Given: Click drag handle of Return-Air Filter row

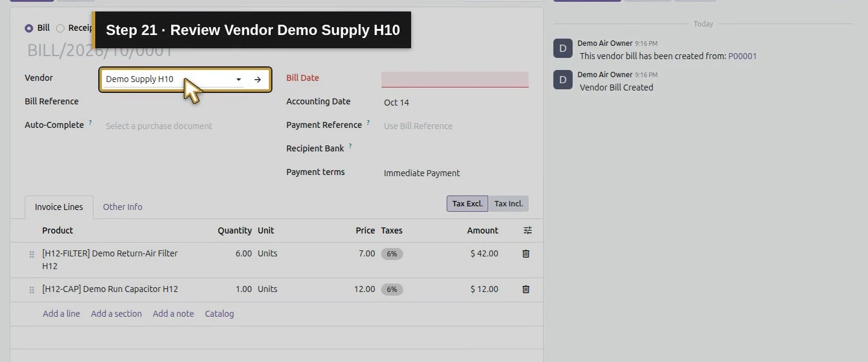Looking at the screenshot, I should coord(32,255).
